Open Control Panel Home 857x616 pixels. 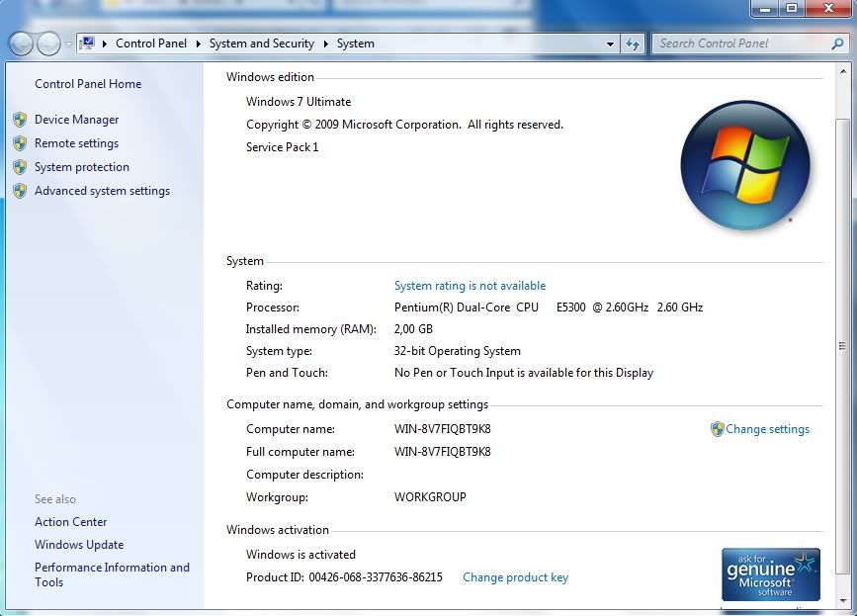pos(88,84)
